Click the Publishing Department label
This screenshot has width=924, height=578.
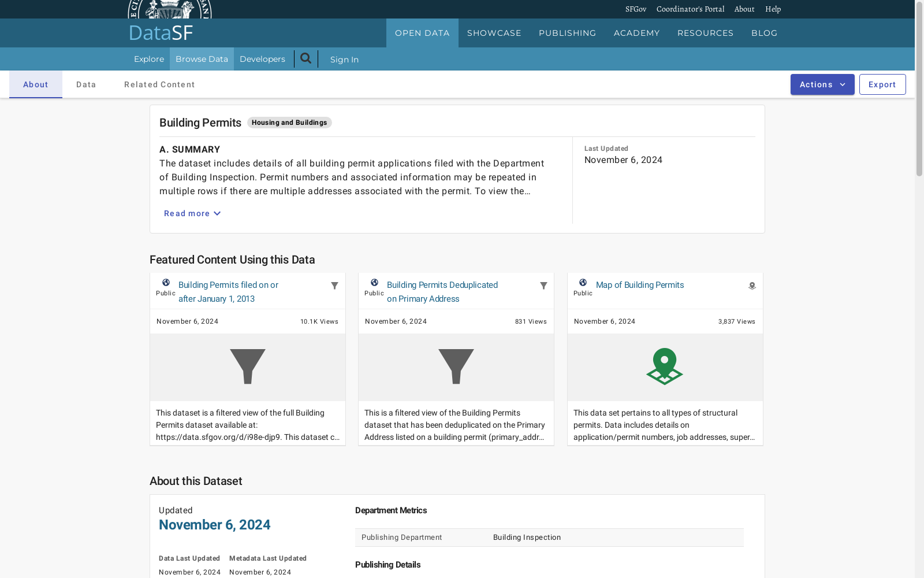pos(402,538)
